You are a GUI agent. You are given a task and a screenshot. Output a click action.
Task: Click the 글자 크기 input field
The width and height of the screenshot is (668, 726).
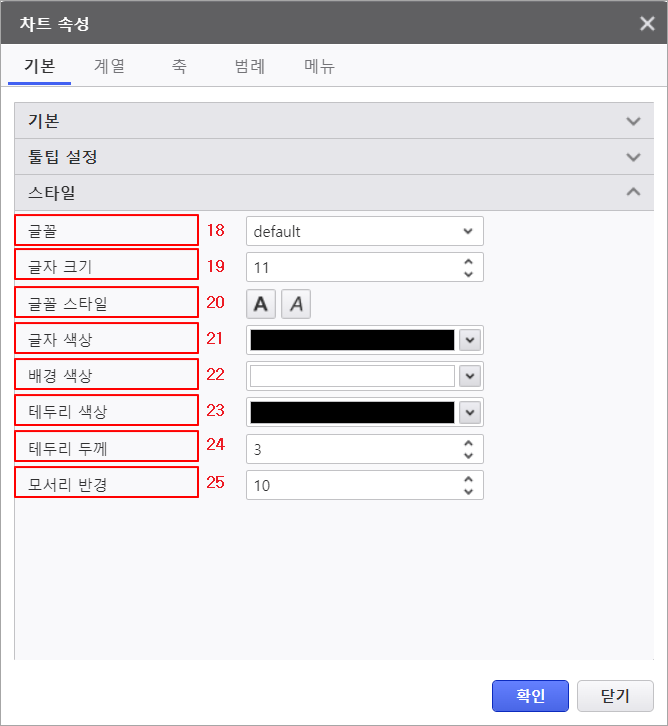(354, 268)
